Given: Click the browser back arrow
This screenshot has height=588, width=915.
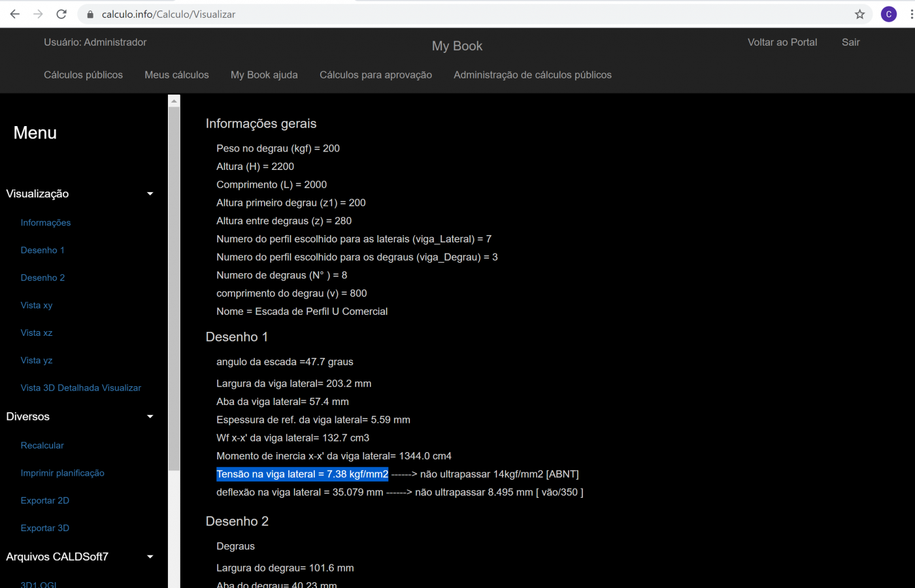Looking at the screenshot, I should 14,14.
